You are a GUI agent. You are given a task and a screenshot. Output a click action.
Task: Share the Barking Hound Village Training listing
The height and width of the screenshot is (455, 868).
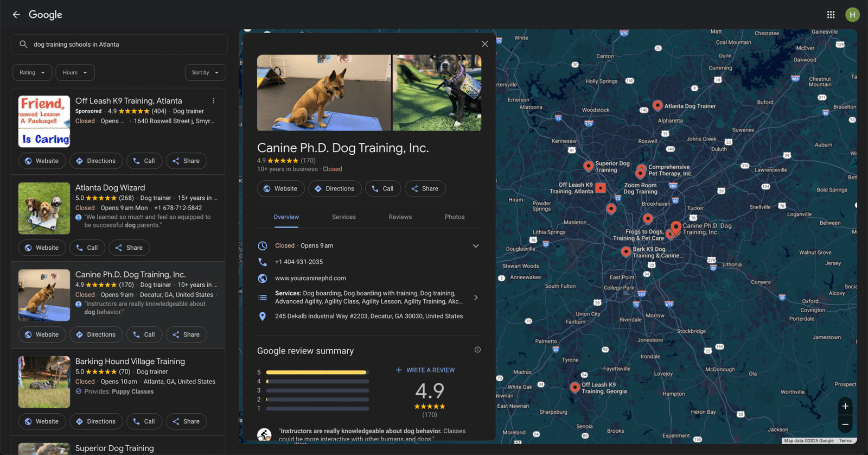186,421
